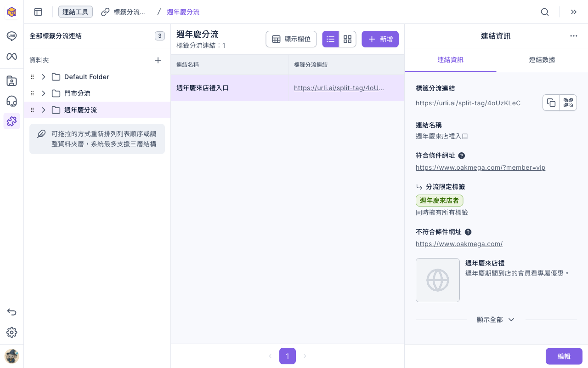Open the three-dot menu in 連結資訊 header
Image resolution: width=588 pixels, height=368 pixels.
574,36
